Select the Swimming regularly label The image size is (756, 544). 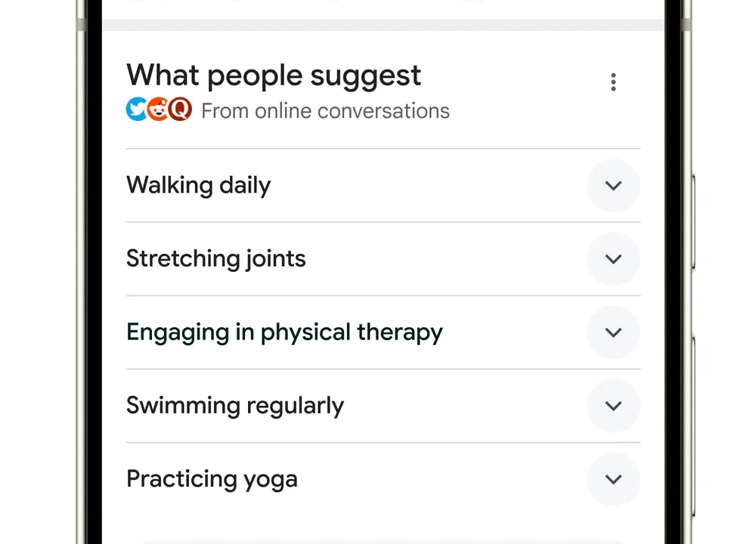coord(234,406)
